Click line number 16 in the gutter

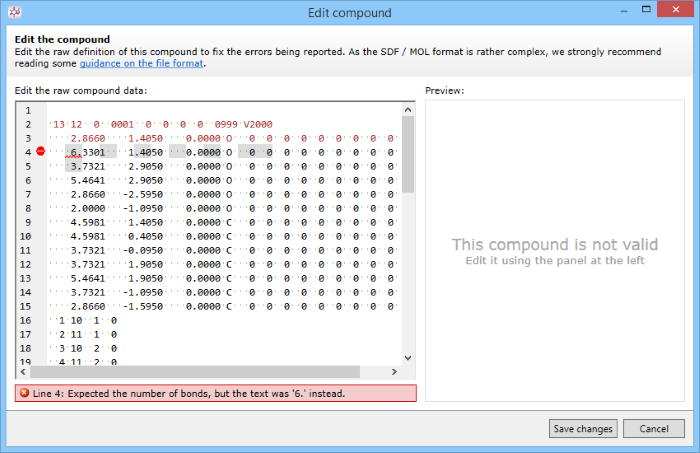pyautogui.click(x=25, y=320)
